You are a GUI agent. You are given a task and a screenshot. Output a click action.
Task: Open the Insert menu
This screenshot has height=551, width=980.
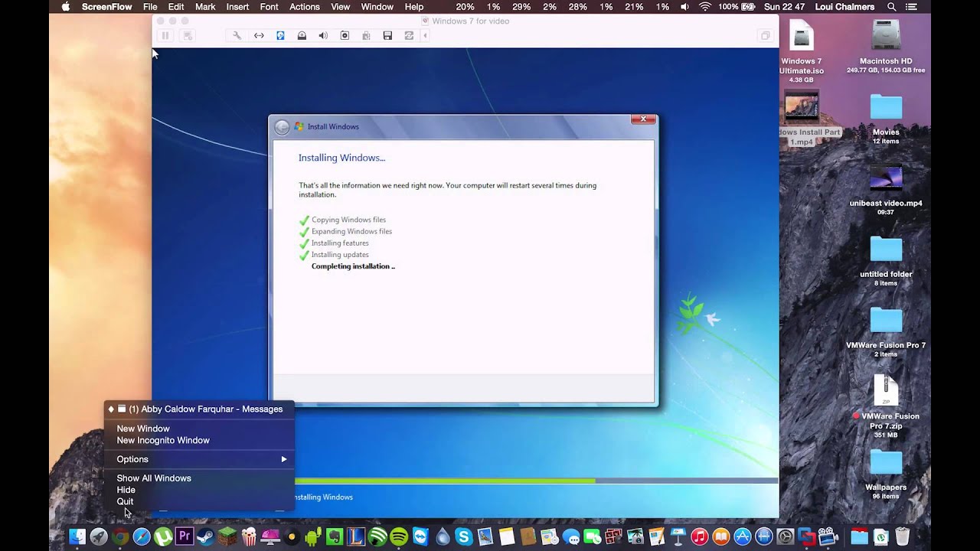237,7
